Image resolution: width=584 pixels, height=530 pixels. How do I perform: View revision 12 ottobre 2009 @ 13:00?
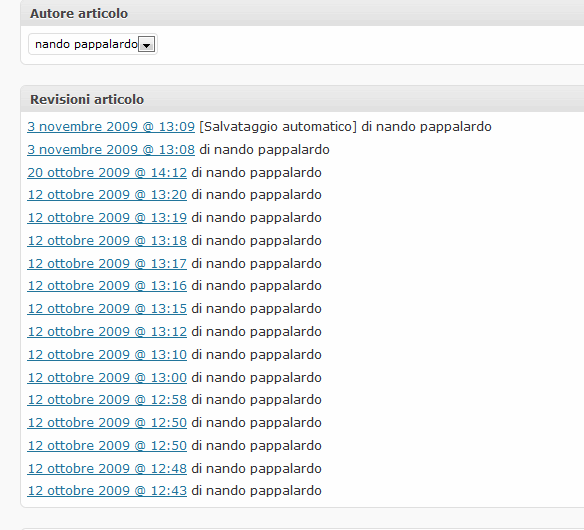tap(107, 378)
